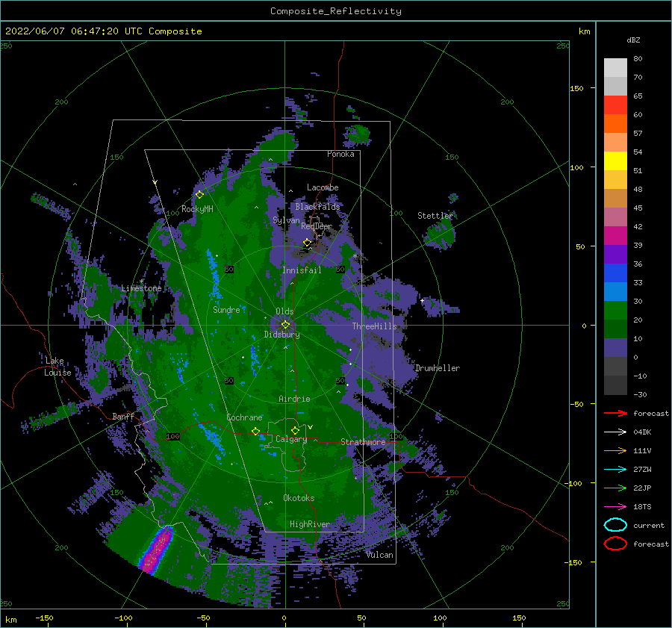The height and width of the screenshot is (628, 672).
Task: Select the Blackfalds label
Action: [317, 207]
